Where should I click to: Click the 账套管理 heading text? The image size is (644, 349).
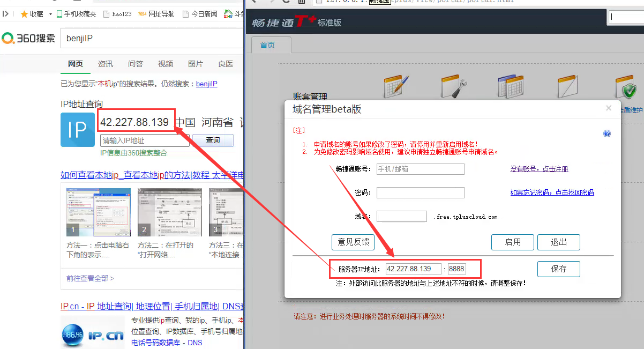point(310,97)
